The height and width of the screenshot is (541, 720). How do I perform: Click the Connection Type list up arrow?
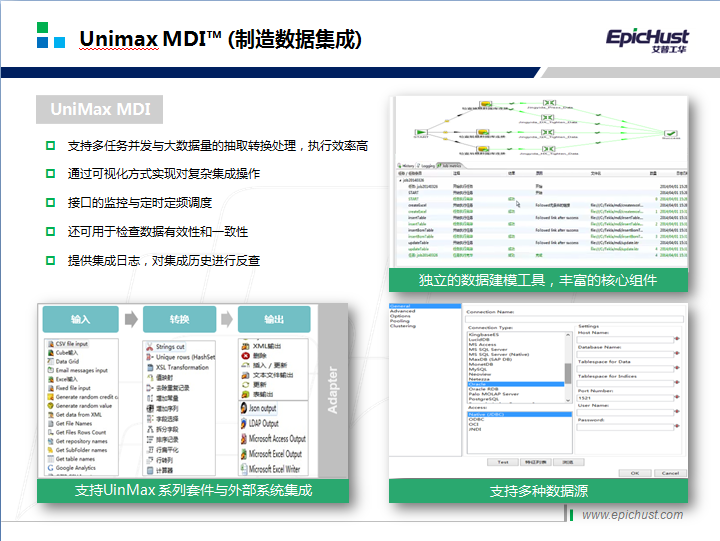pos(568,335)
